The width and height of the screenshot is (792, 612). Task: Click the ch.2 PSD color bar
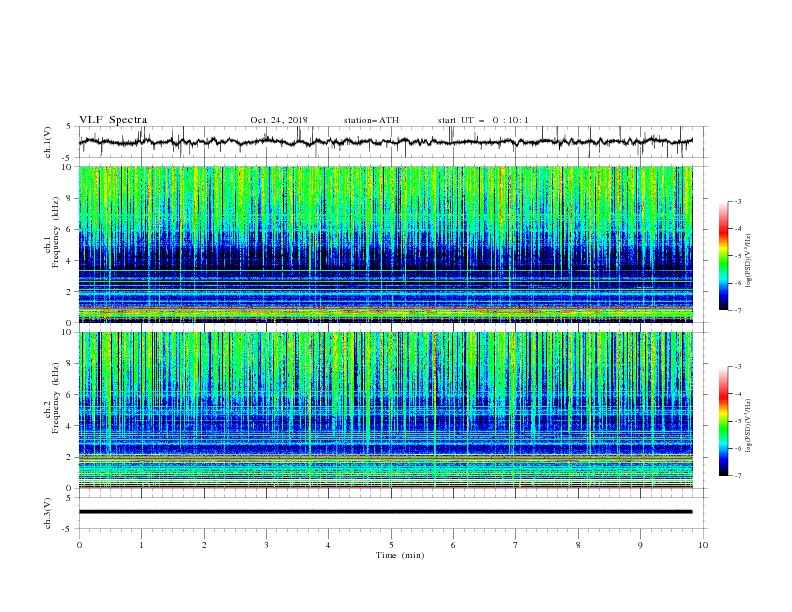coord(724,421)
